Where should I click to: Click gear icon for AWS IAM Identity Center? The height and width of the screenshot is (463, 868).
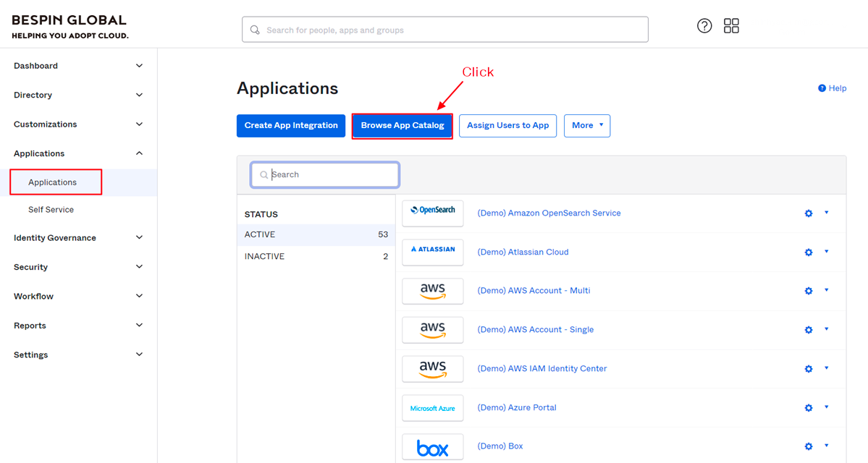(809, 369)
